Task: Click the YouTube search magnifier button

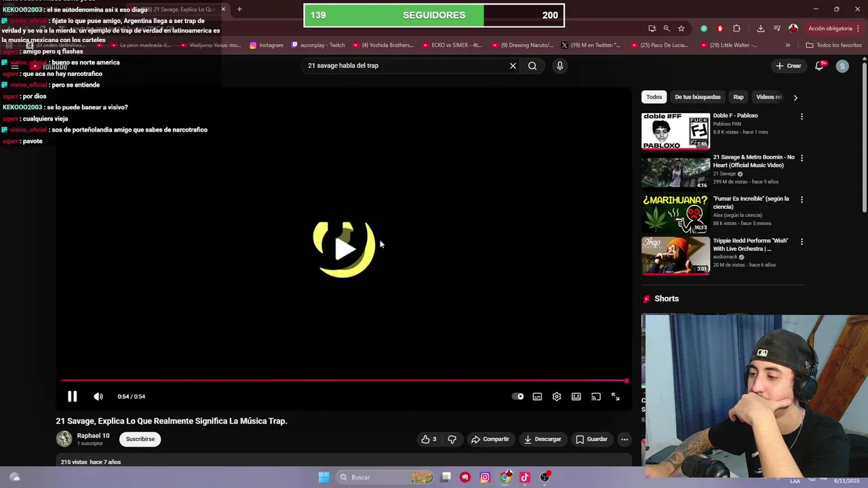Action: click(x=532, y=66)
